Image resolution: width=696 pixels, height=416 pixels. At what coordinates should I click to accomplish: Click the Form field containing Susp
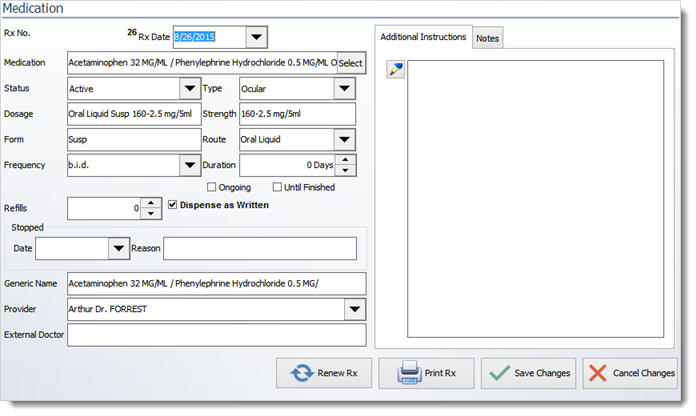(134, 139)
